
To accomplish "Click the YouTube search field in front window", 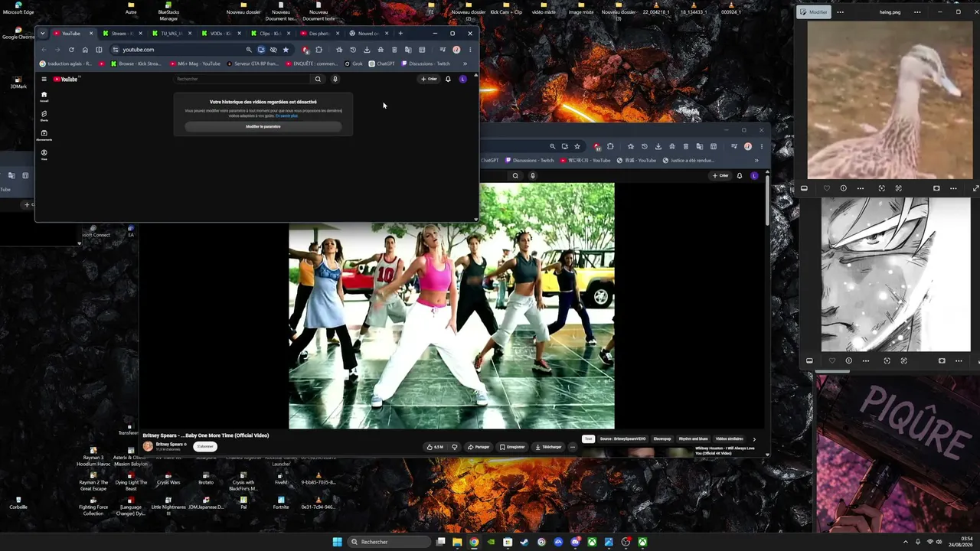I will pos(242,79).
